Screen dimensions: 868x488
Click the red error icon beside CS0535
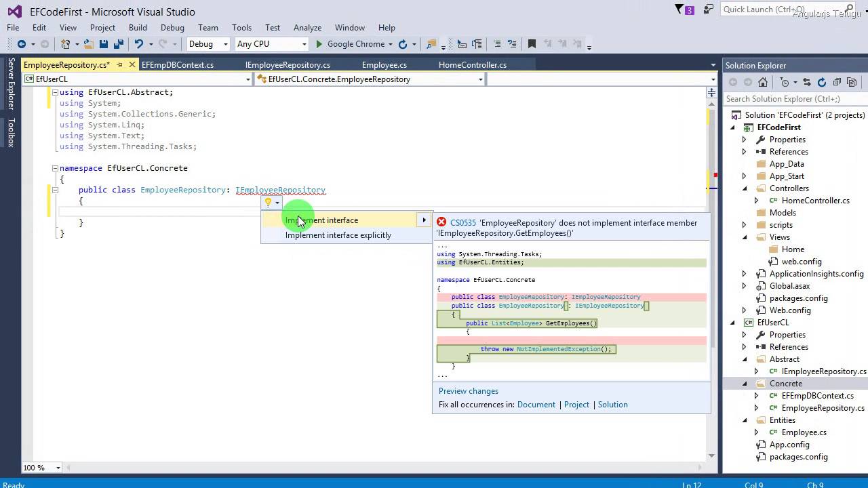pyautogui.click(x=441, y=222)
